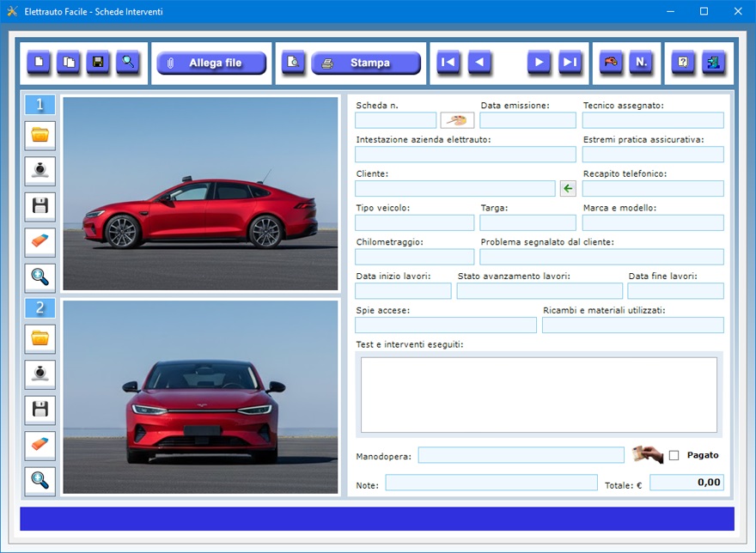This screenshot has width=756, height=553.
Task: Click the Test e interventi eseguiti text area
Action: 539,394
